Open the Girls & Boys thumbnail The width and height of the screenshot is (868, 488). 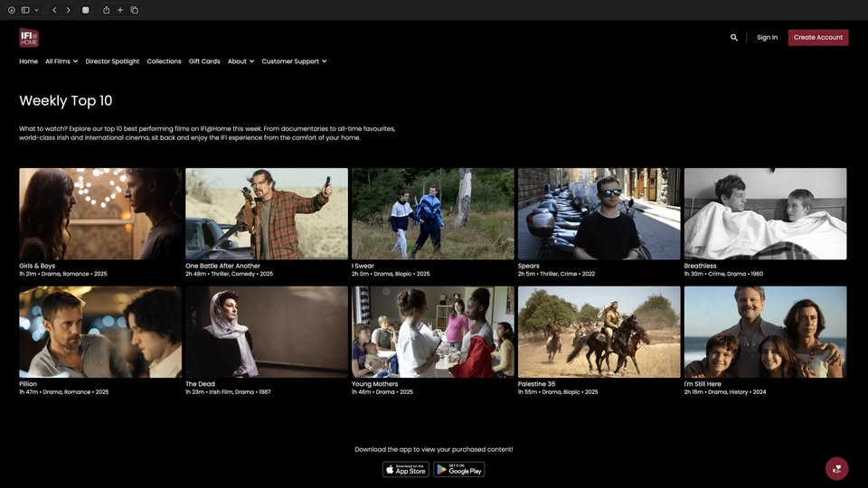click(100, 213)
